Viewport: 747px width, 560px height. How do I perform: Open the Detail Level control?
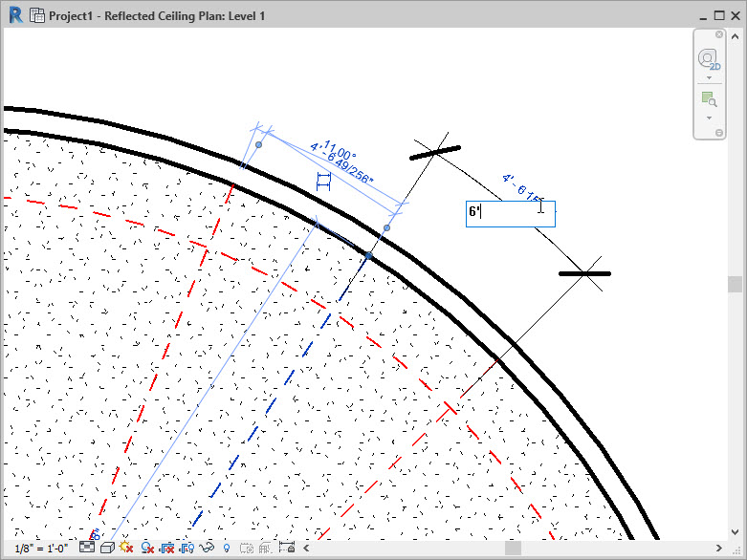point(88,548)
